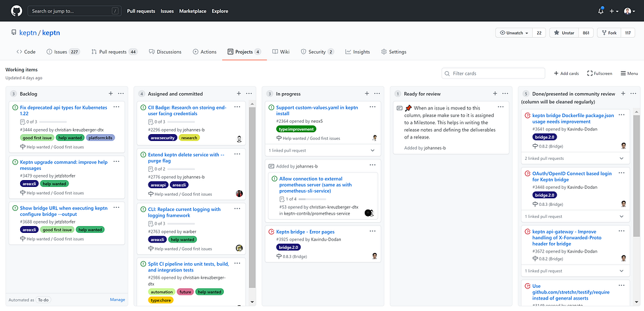The image size is (644, 311).
Task: Click the 861 stargazers count
Action: 586,33
